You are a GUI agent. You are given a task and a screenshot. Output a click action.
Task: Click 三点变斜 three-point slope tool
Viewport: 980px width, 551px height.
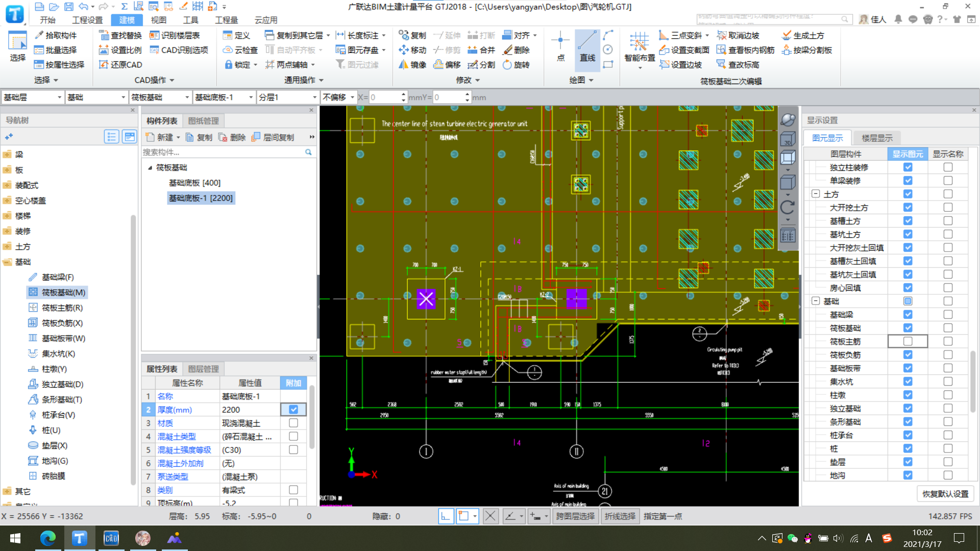[681, 35]
